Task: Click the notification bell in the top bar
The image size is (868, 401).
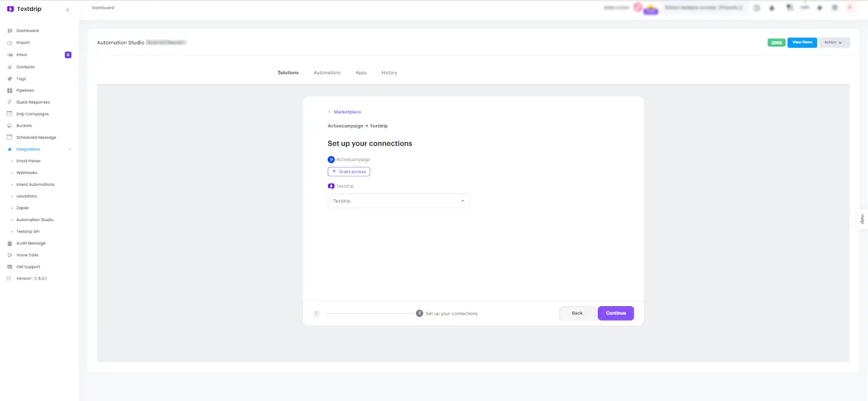Action: [x=772, y=8]
